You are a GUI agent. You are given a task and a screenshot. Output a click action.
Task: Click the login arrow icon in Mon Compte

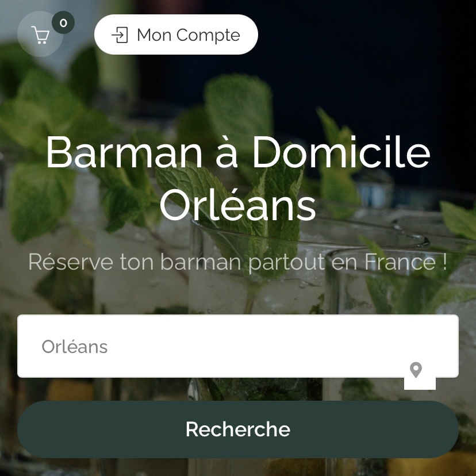pos(120,35)
